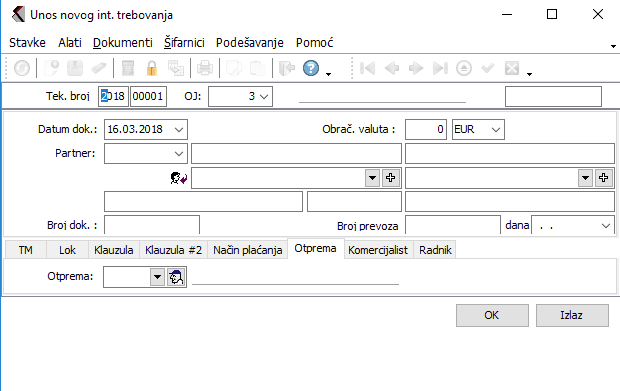The height and width of the screenshot is (391, 620).
Task: Click the refresh toolbar icon
Action: (x=22, y=68)
